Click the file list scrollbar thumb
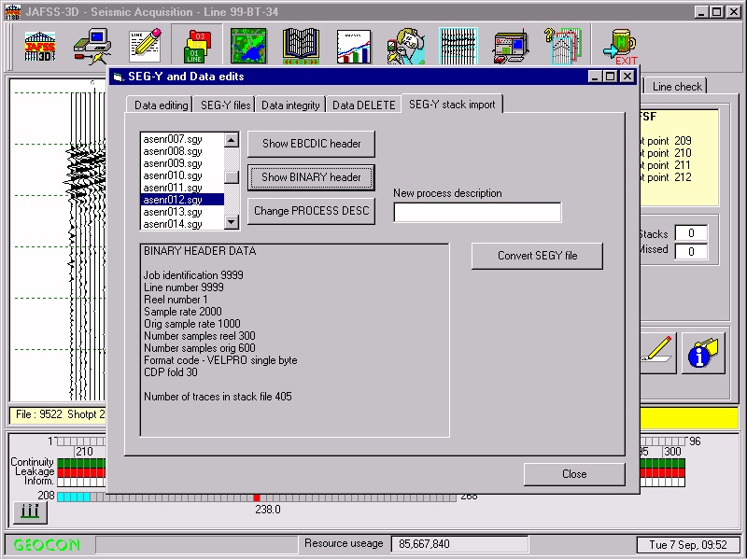This screenshot has height=560, width=747. tap(232, 177)
